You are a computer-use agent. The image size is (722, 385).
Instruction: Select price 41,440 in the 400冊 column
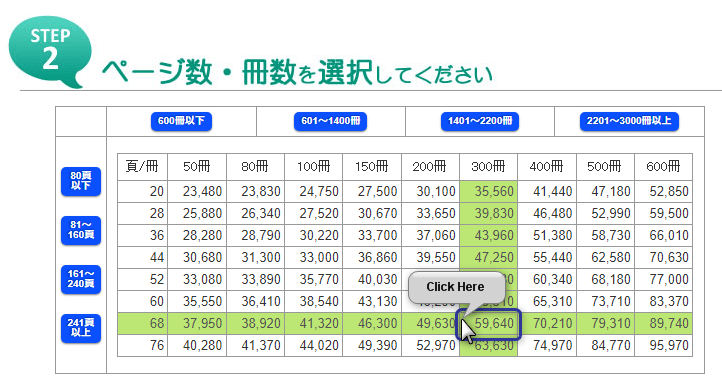click(x=547, y=192)
